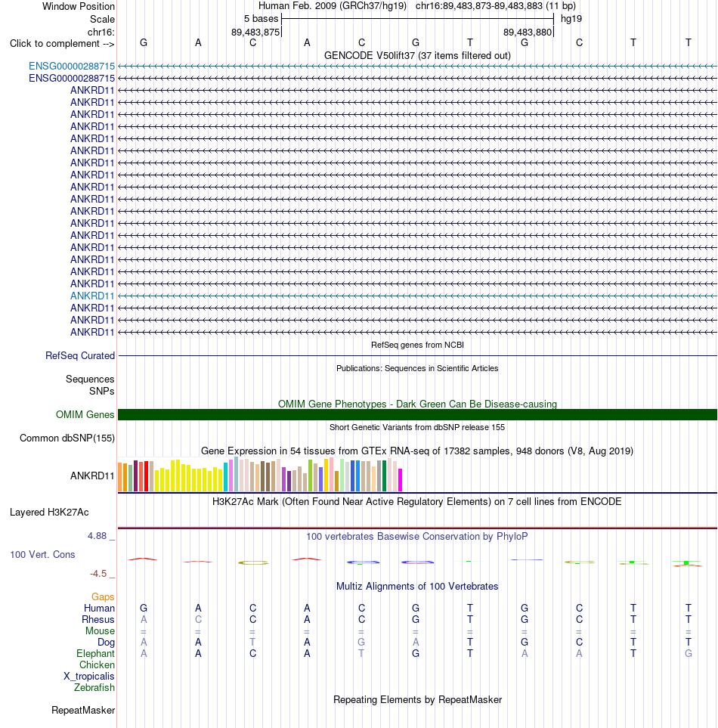Select the light-blue ANKRD11 transcript label
Viewport: 718px width, 728px height.
pyautogui.click(x=92, y=296)
